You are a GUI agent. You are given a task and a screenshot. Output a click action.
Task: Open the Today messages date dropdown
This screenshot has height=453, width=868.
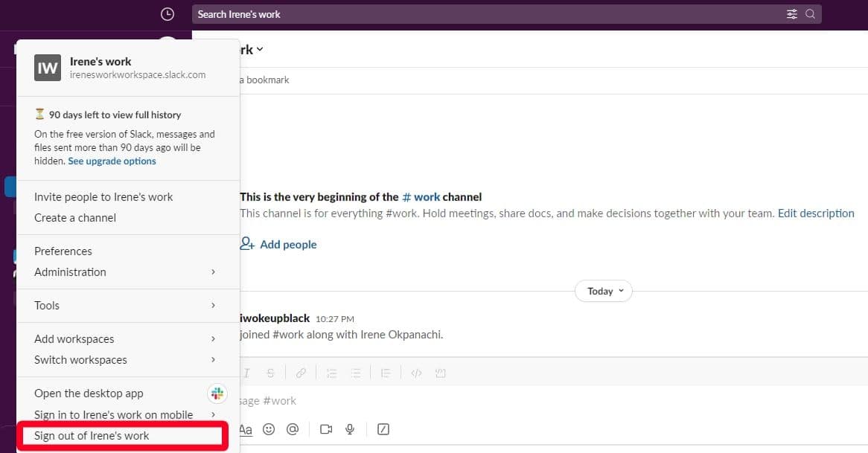pos(603,291)
